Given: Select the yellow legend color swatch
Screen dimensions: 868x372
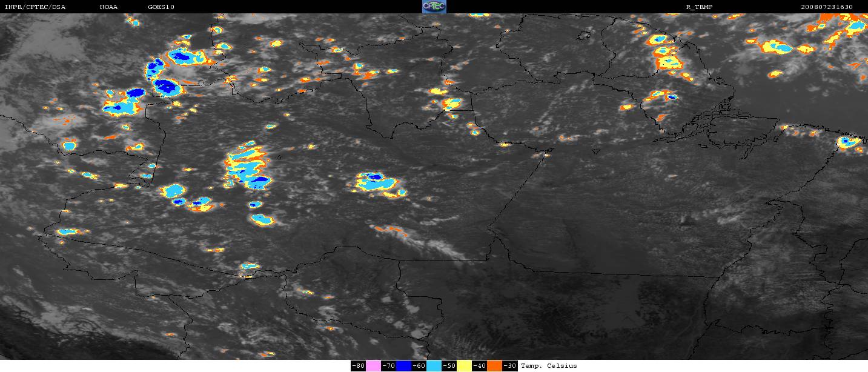Looking at the screenshot, I should [464, 366].
